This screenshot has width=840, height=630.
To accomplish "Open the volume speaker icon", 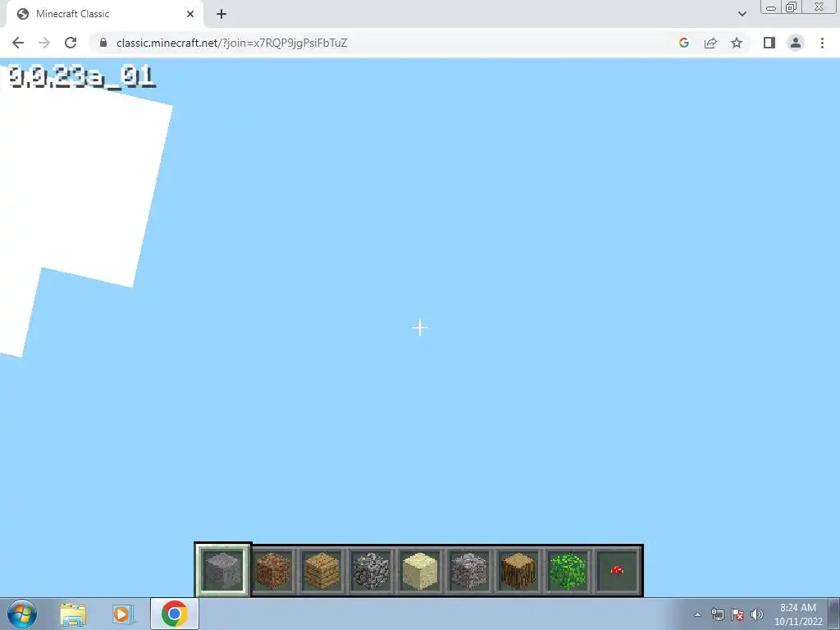I will [x=757, y=614].
